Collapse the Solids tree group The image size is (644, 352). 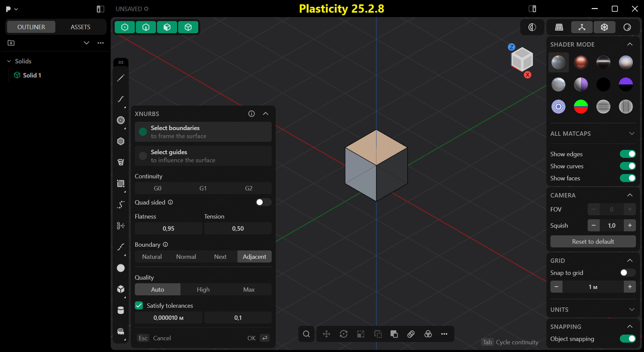click(9, 61)
